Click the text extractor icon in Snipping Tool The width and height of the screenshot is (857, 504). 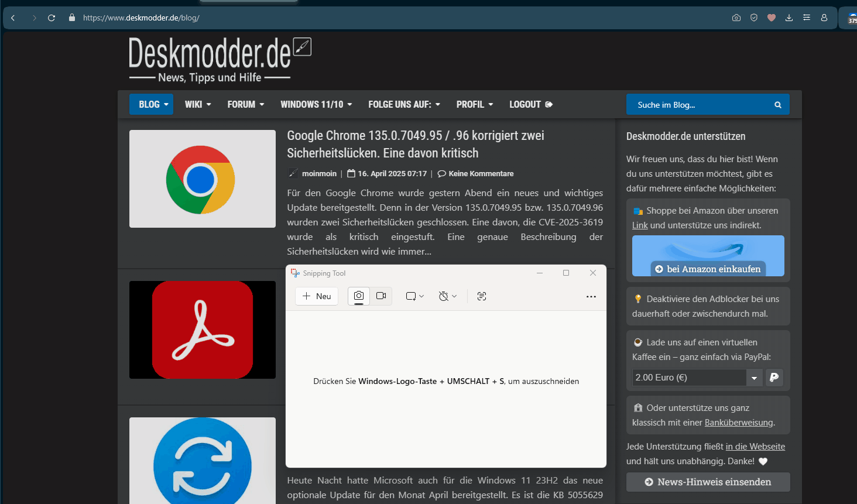tap(482, 296)
